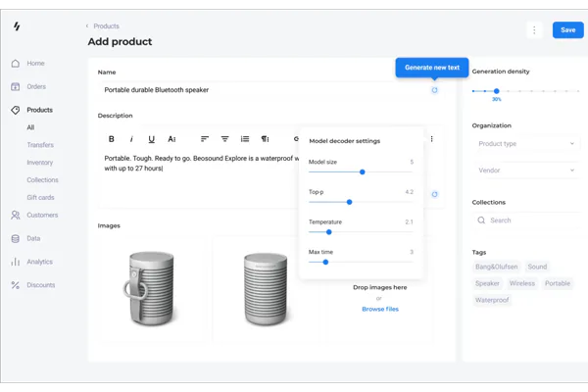Open Gift cards in the sidebar
The image size is (588, 392).
[x=40, y=197]
